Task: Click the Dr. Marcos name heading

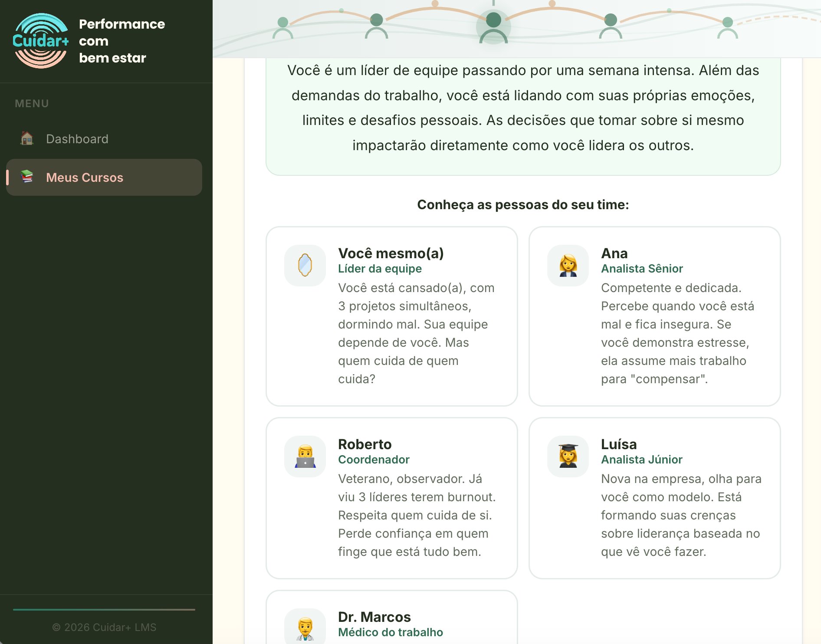Action: 374,617
